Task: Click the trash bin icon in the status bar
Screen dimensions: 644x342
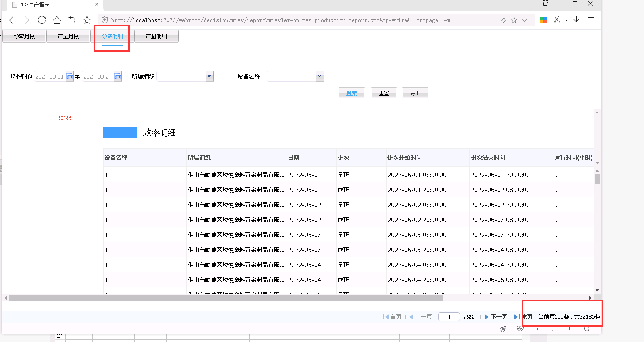Action: coord(537,329)
